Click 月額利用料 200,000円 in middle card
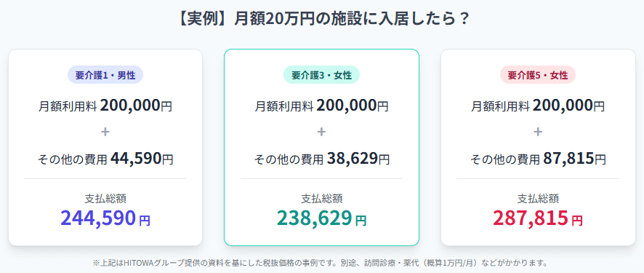The height and width of the screenshot is (273, 644). click(321, 106)
